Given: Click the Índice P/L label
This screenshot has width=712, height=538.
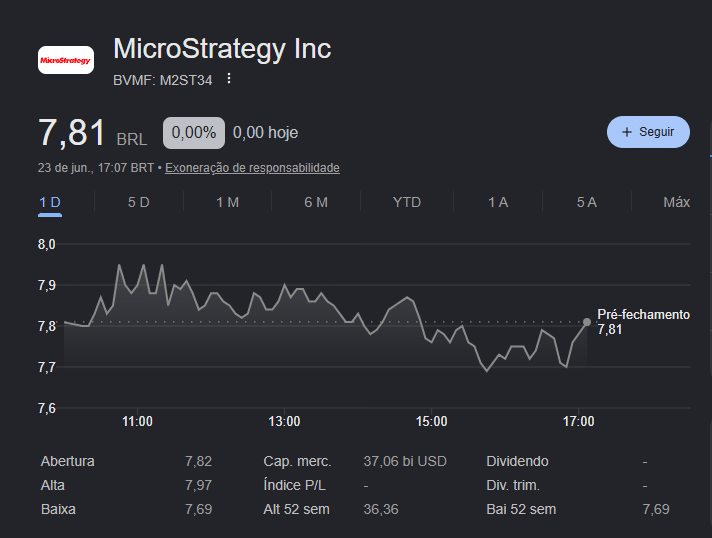Looking at the screenshot, I should pos(295,485).
